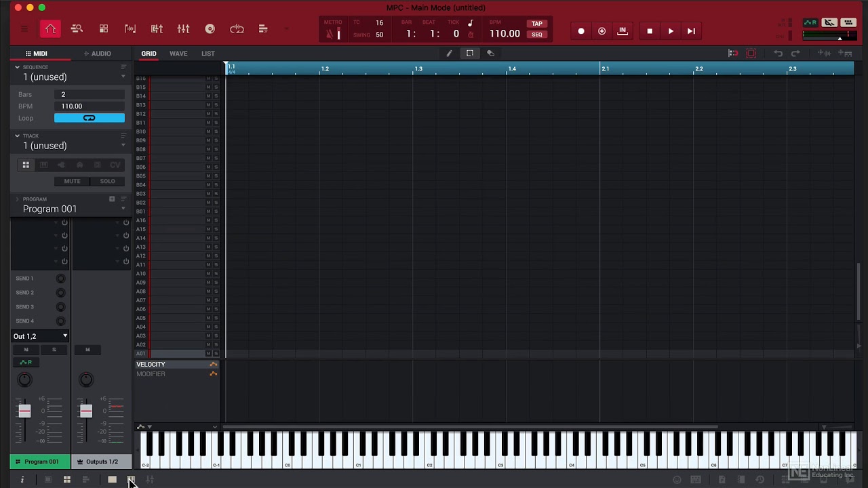Toggle track MUTE
868x488 pixels.
tap(72, 181)
